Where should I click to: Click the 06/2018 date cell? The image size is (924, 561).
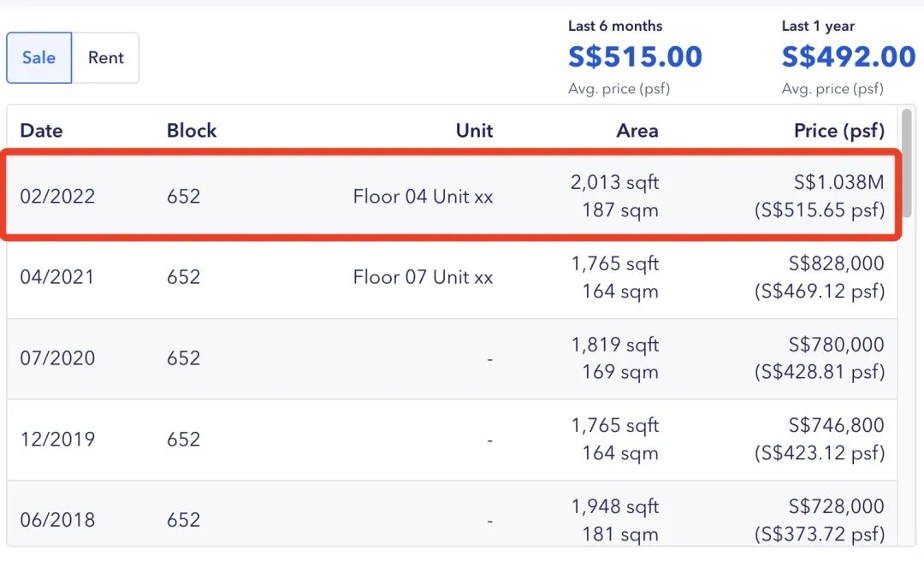click(x=57, y=520)
